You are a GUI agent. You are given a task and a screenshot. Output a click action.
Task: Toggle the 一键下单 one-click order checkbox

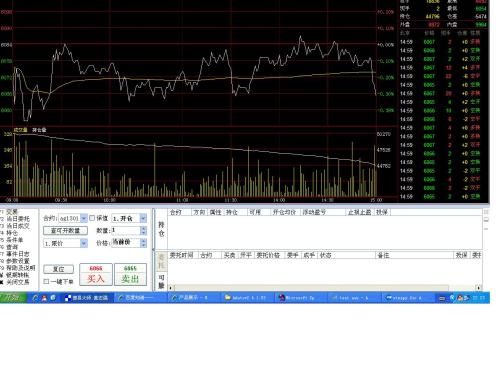pos(46,282)
